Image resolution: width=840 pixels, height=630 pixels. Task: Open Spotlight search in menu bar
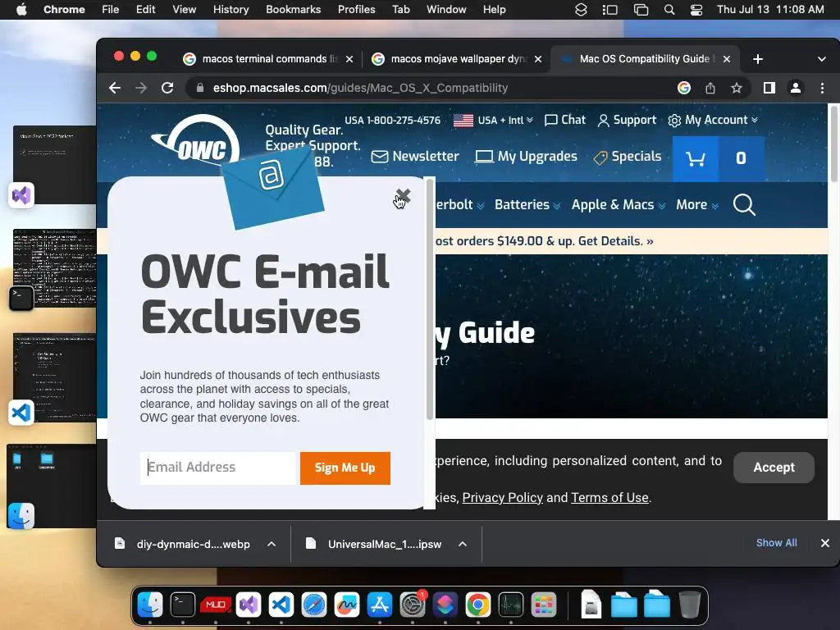click(x=669, y=10)
